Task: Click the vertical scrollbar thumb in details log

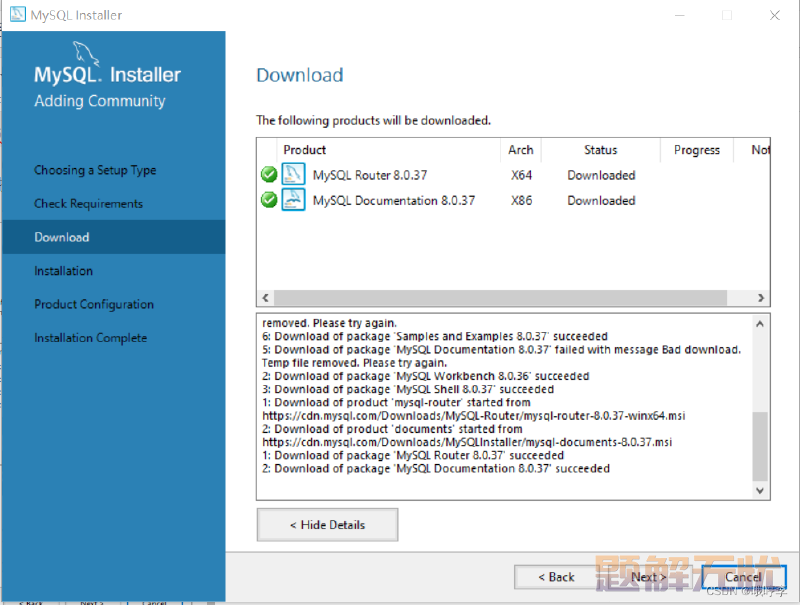Action: click(x=760, y=446)
